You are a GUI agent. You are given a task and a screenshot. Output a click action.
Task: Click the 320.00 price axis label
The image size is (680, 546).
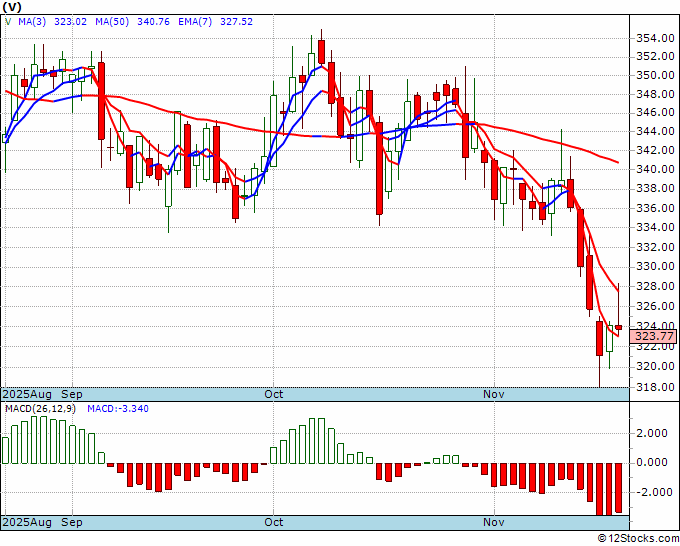pyautogui.click(x=655, y=367)
